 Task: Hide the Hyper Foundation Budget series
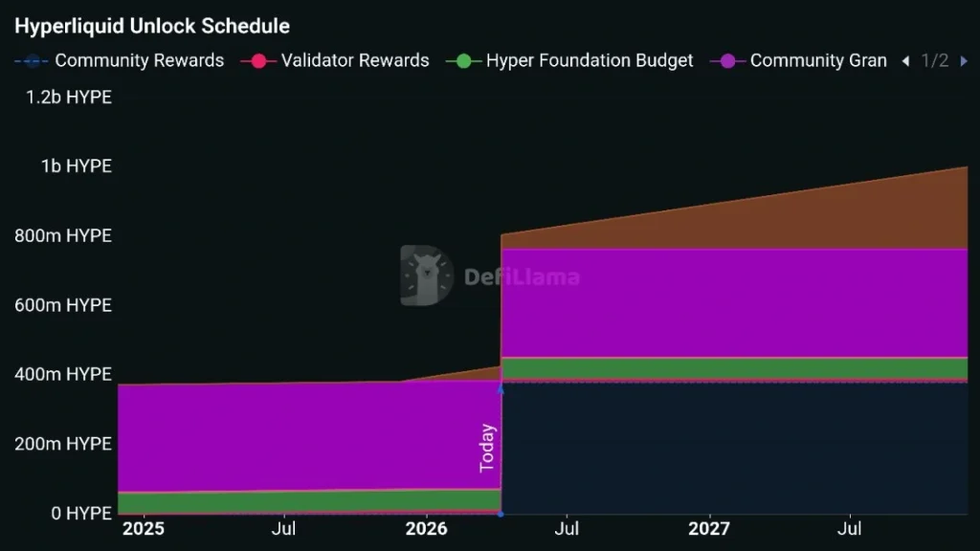[590, 60]
